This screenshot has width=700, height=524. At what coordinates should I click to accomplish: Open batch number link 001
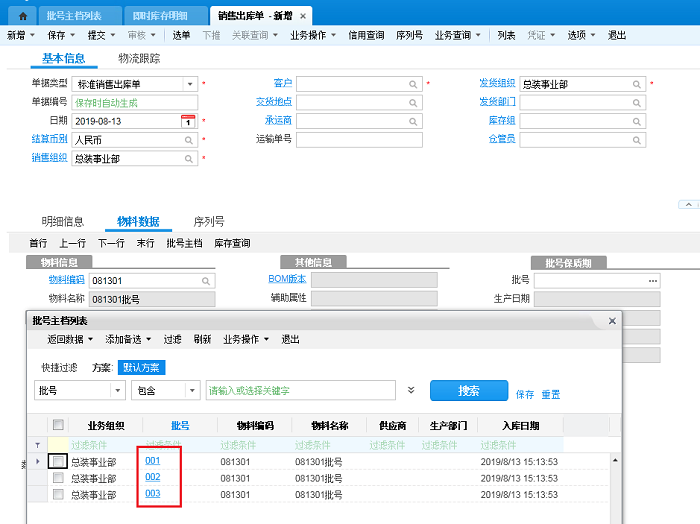pyautogui.click(x=153, y=461)
